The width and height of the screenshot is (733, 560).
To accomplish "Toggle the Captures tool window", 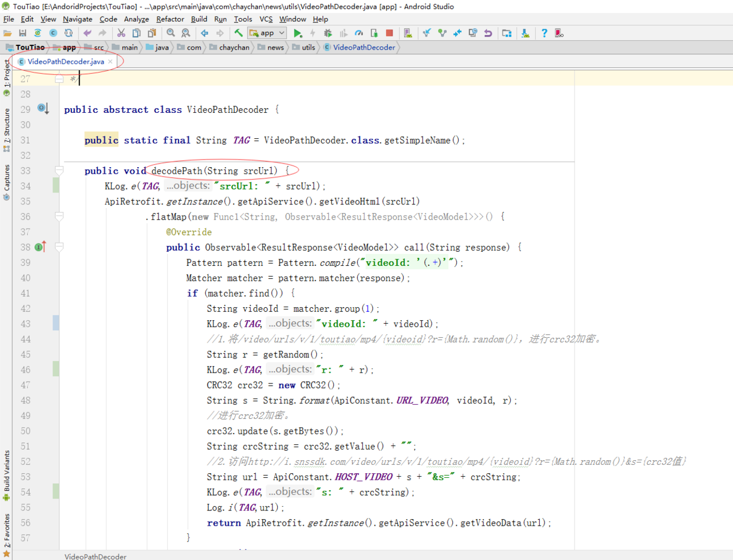I will [x=7, y=182].
